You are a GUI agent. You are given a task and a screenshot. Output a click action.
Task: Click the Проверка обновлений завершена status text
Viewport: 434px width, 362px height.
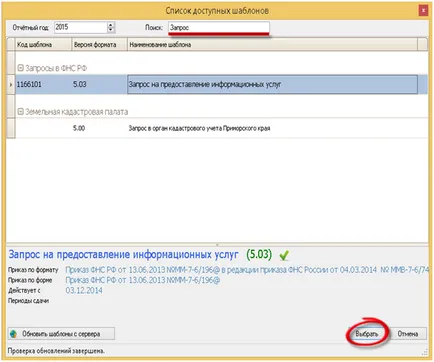pyautogui.click(x=56, y=351)
